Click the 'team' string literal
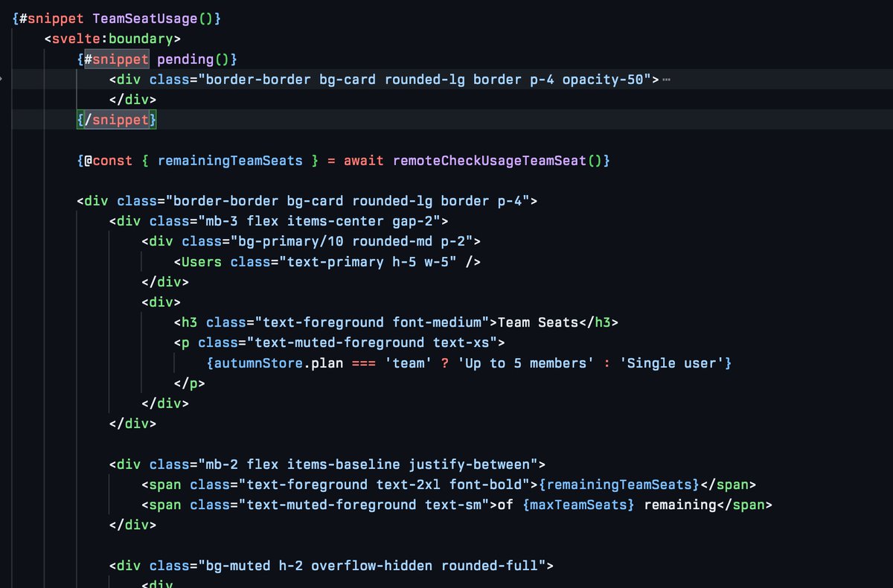Screen dimensions: 893x588 pos(409,363)
